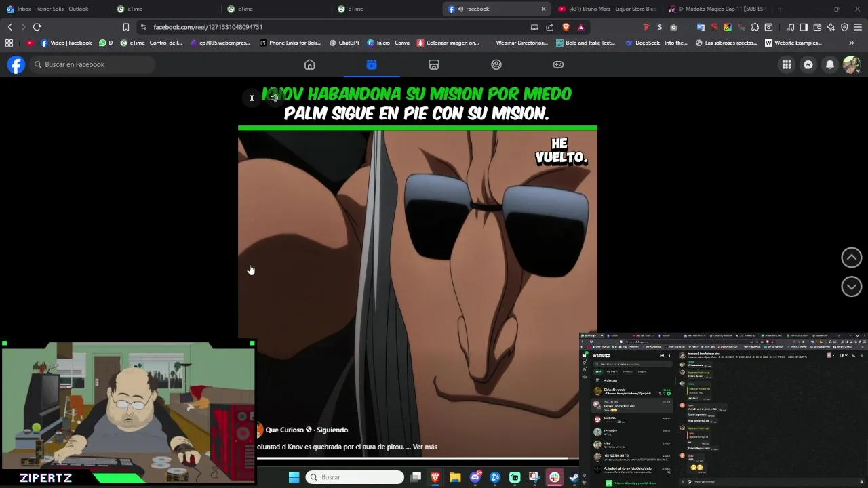868x488 pixels.
Task: Click the share icon in the address bar
Action: [x=549, y=27]
